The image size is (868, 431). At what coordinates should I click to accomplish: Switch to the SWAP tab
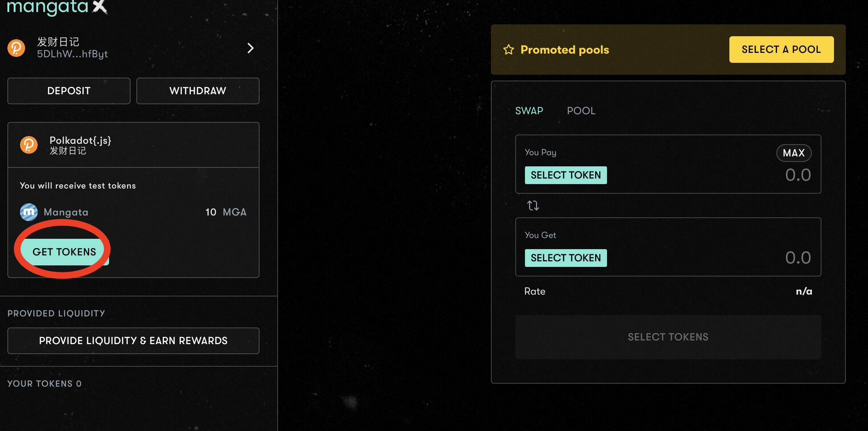coord(529,111)
